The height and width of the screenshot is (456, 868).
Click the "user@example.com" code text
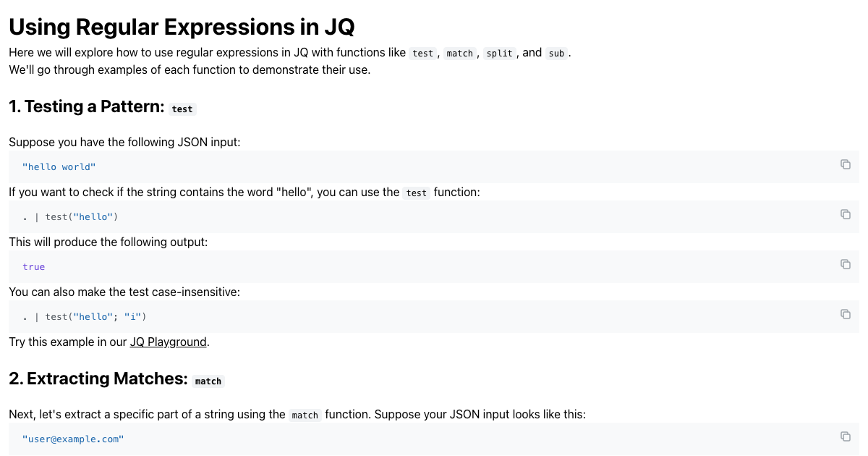(73, 439)
